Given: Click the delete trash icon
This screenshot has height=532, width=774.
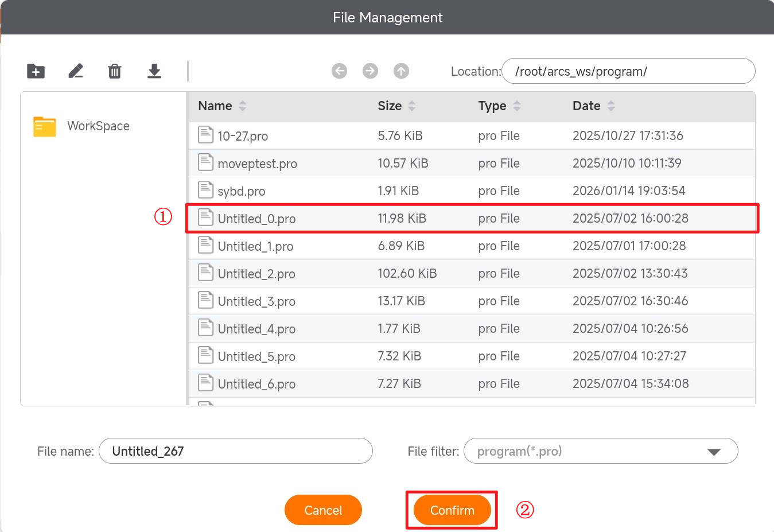Looking at the screenshot, I should pyautogui.click(x=115, y=71).
